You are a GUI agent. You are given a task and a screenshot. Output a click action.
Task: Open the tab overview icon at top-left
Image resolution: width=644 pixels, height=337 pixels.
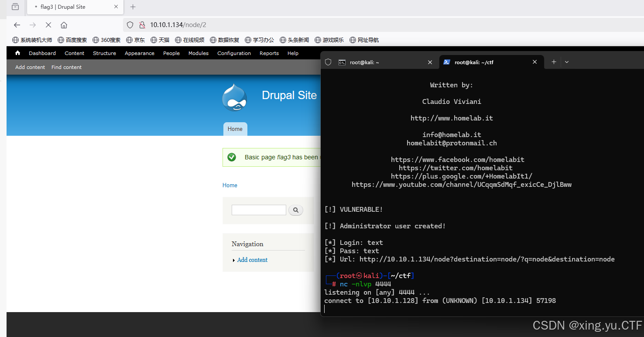coord(15,7)
